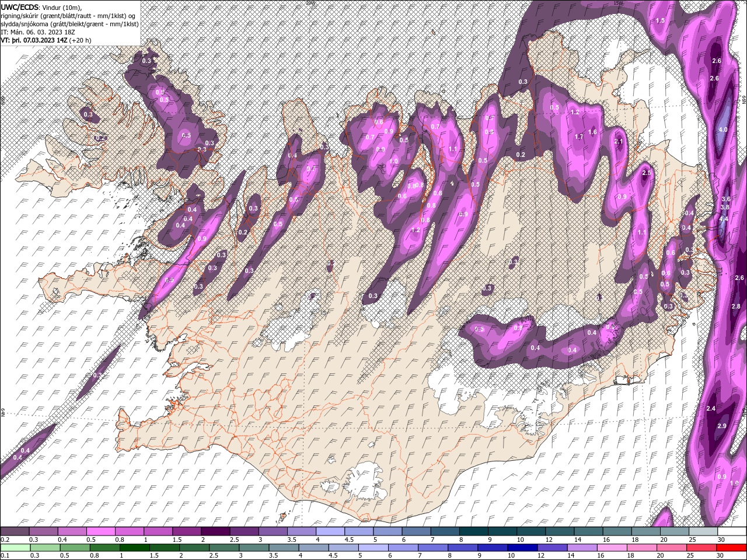This screenshot has width=747, height=560.
Task: Click the 0.2 swatch in upper purple legend
Action: (15, 531)
